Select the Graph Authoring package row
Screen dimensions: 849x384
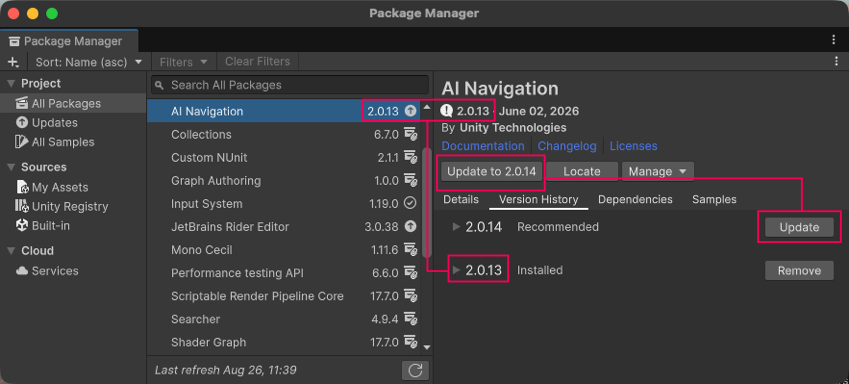pyautogui.click(x=283, y=180)
